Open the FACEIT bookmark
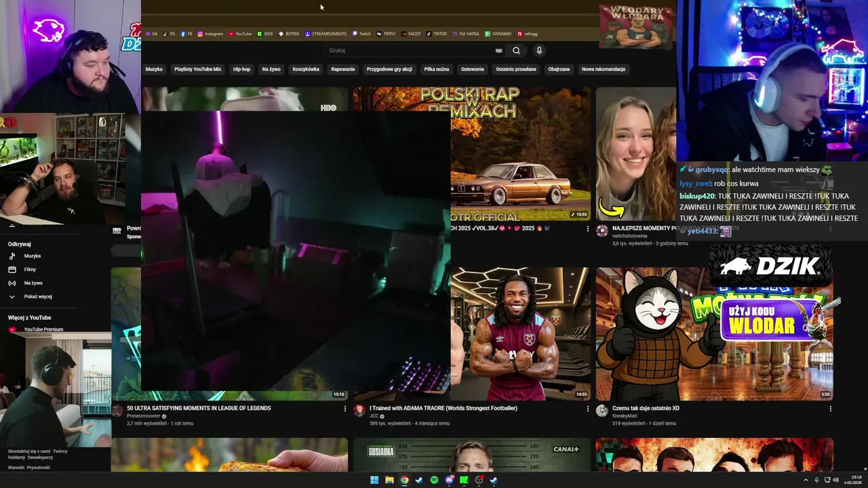Viewport: 868px width, 488px height. 411,33
